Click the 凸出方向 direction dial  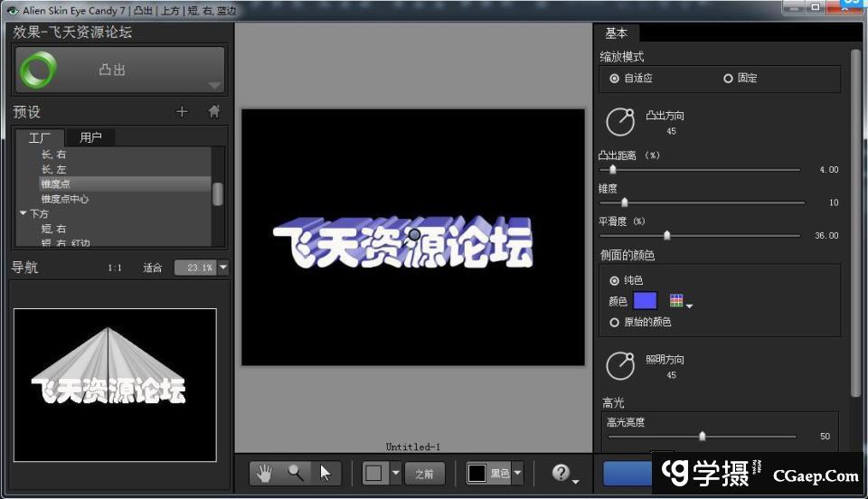click(x=620, y=122)
